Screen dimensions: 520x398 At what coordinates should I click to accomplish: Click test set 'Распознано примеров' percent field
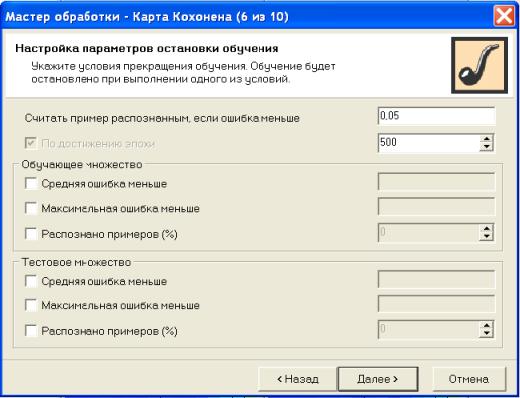pos(429,329)
